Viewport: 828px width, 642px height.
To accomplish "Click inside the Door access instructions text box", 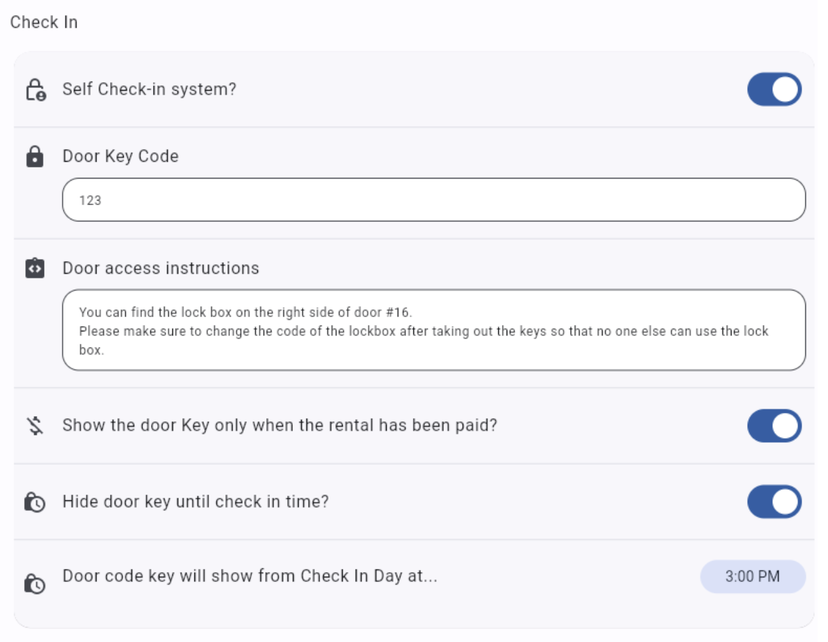I will click(x=434, y=330).
